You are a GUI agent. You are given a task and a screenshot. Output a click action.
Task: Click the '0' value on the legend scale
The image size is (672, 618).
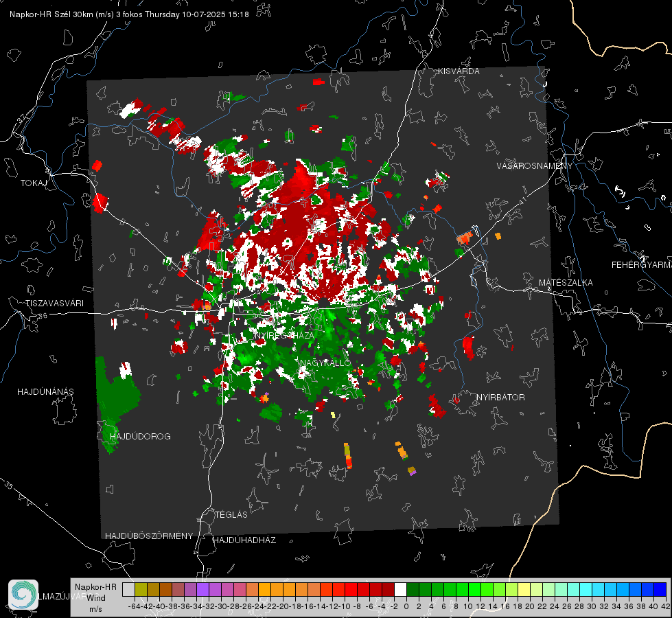point(406,606)
